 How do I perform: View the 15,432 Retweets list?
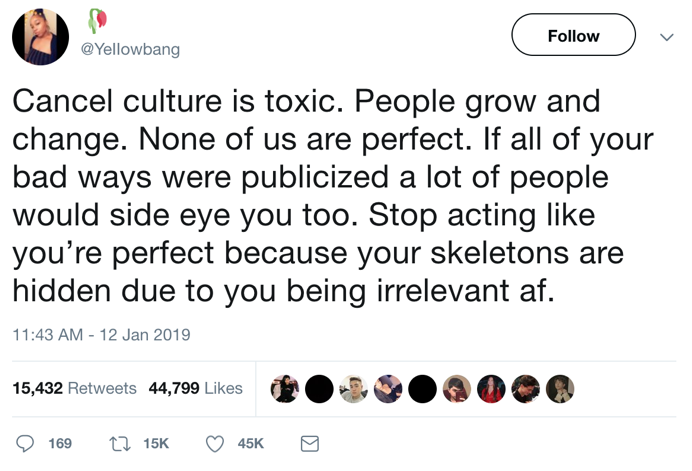(74, 388)
